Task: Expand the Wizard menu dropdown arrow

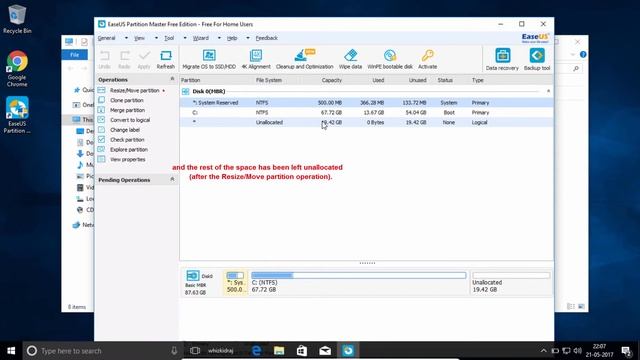Action: coord(219,38)
